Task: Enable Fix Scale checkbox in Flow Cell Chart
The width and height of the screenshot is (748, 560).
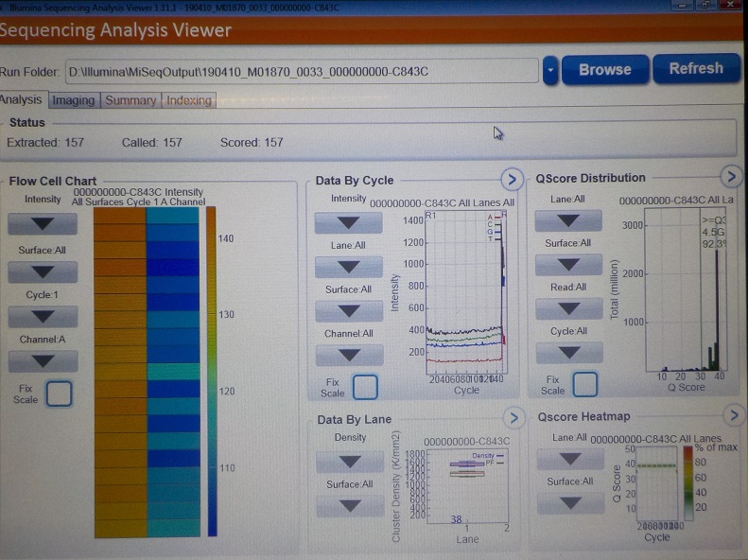Action: 59,394
